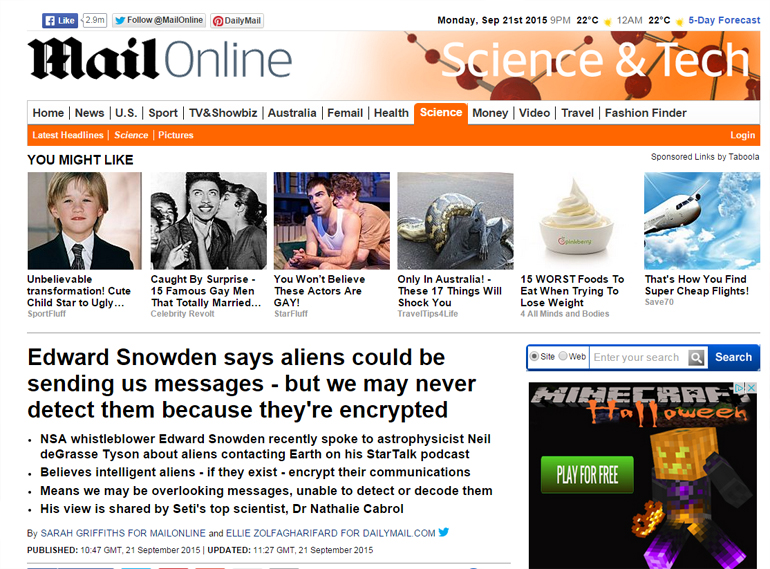Screen dimensions: 770x569
Task: Select the Web radio button
Action: 563,356
